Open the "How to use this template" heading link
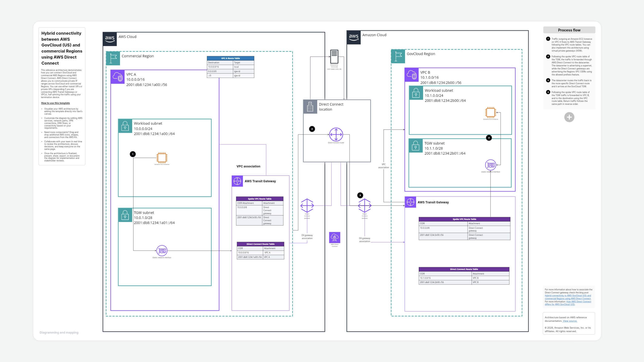 (x=56, y=103)
